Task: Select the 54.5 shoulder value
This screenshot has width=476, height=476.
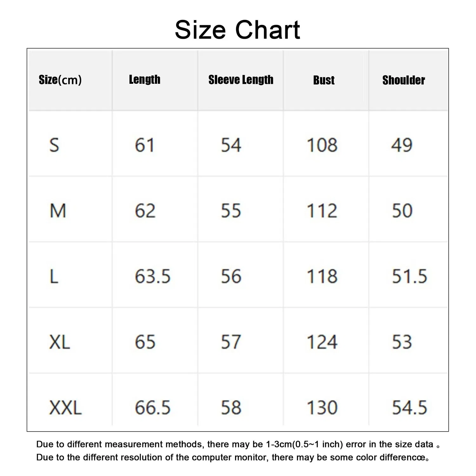Action: (410, 407)
